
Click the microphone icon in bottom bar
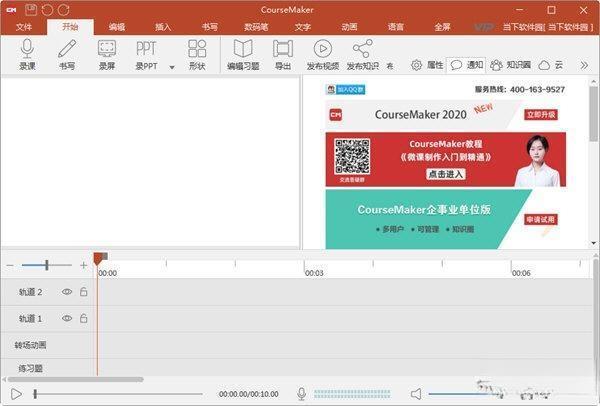pyautogui.click(x=302, y=393)
